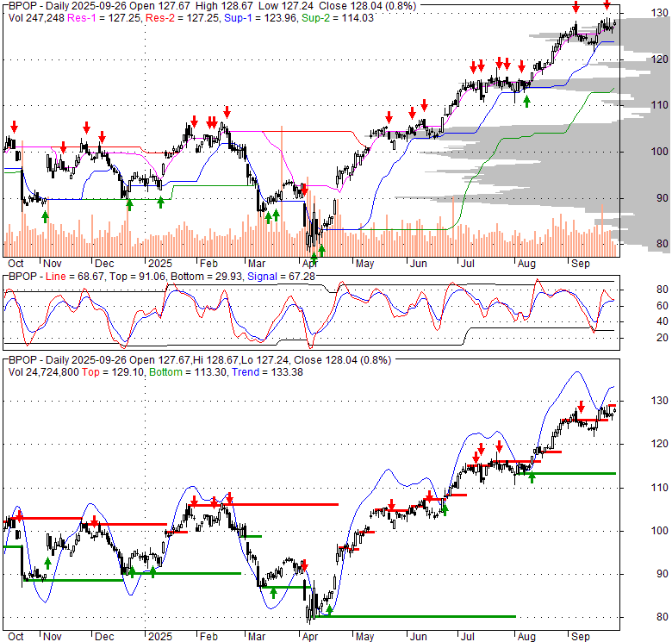Image resolution: width=672 pixels, height=642 pixels.
Task: Click the 130 price label on top chart axis
Action: pos(660,13)
